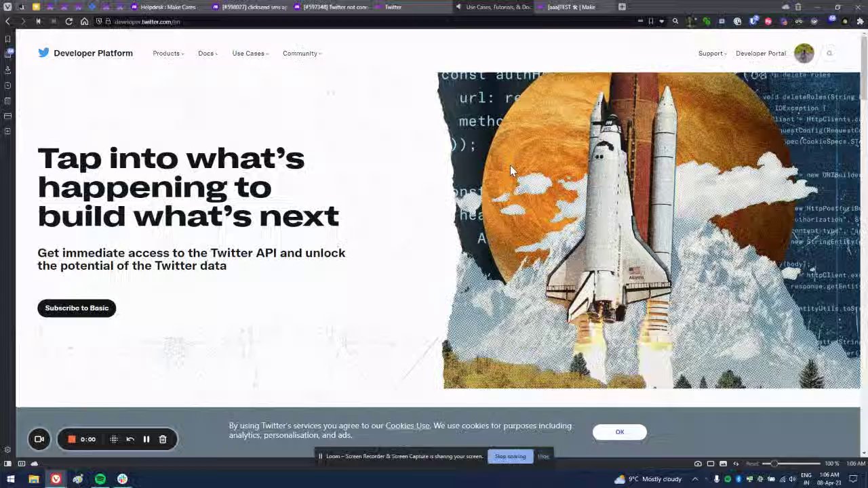Switch to the #598027 clicksend tab

pyautogui.click(x=250, y=7)
